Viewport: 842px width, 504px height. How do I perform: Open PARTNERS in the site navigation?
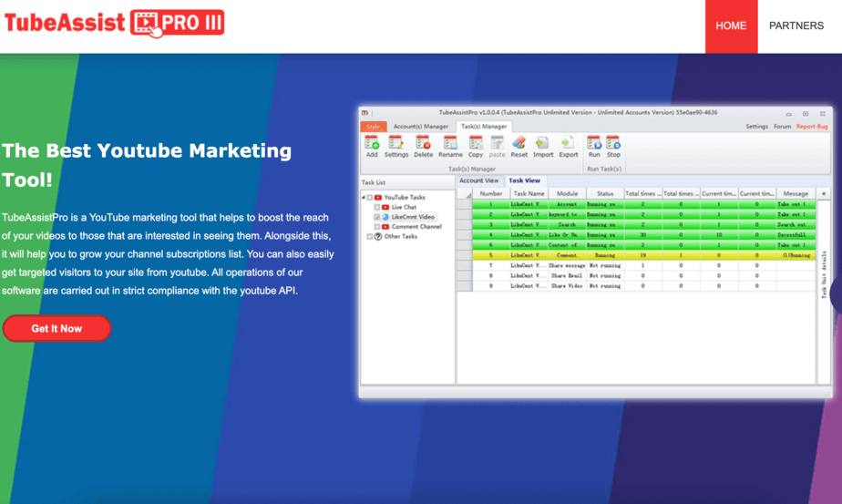pos(796,26)
